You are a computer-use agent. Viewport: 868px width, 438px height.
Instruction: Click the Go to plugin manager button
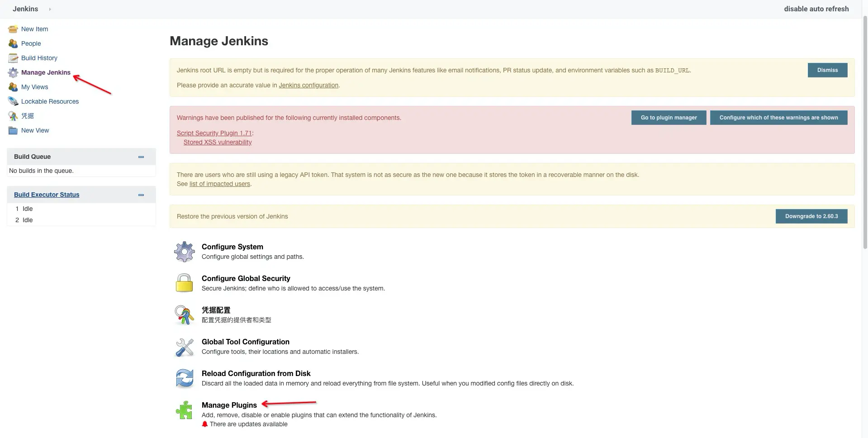(669, 118)
